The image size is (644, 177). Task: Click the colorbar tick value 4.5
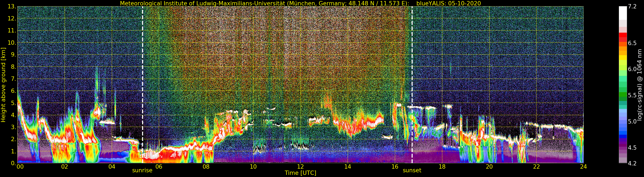coord(632,148)
